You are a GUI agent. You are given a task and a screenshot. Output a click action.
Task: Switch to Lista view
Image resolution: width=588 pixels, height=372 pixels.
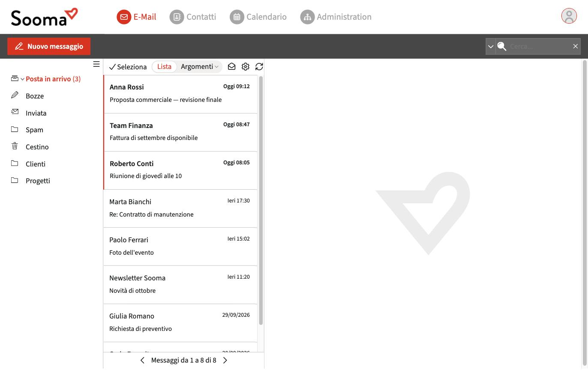[x=164, y=66]
